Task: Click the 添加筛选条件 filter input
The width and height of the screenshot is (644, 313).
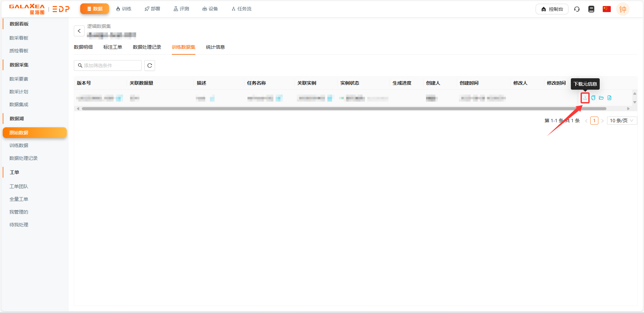Action: (x=108, y=65)
